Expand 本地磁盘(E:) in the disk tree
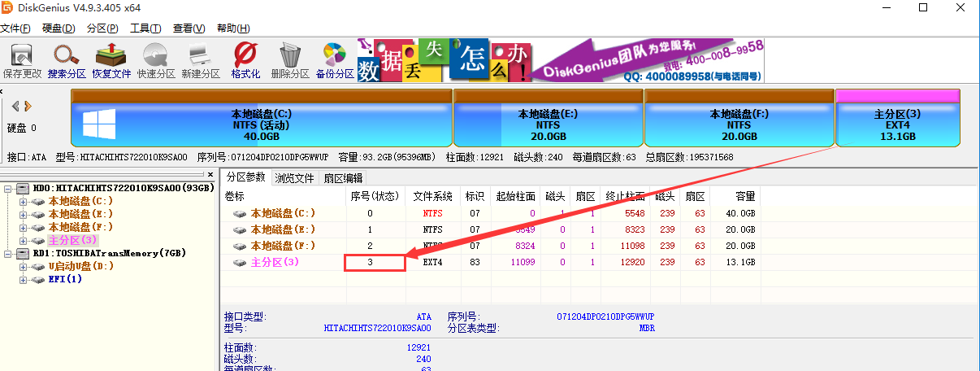This screenshot has width=980, height=371. tap(23, 214)
